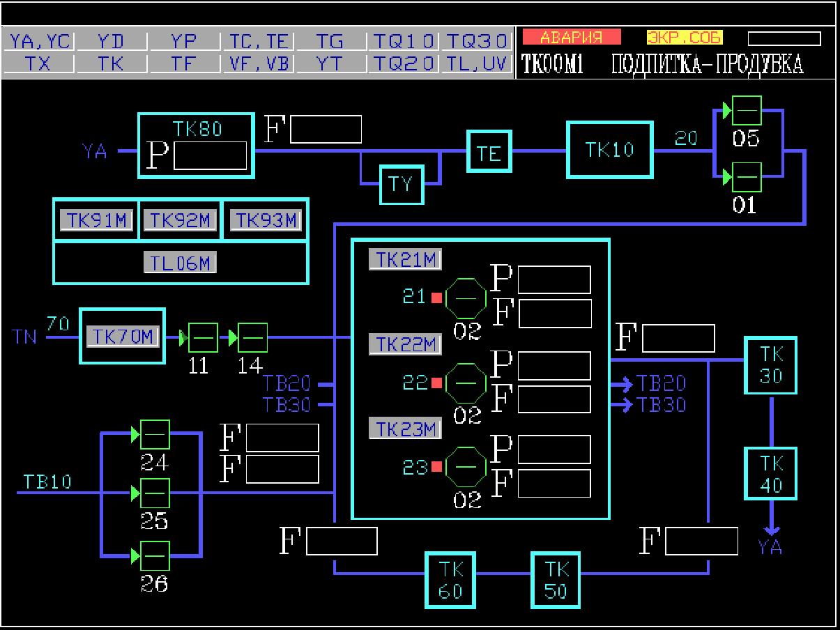
Task: Click valve 05 symbol near TK10 outlet
Action: click(x=747, y=111)
